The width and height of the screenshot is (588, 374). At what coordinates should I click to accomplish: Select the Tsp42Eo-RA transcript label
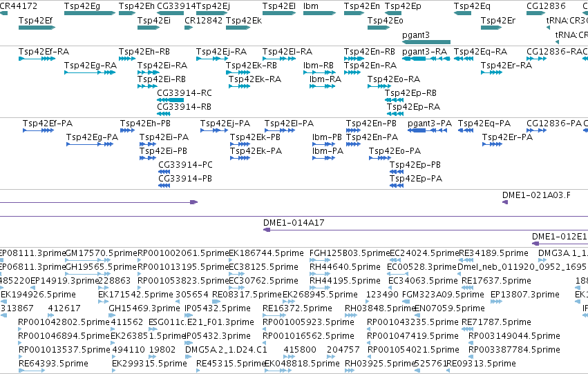[394, 79]
